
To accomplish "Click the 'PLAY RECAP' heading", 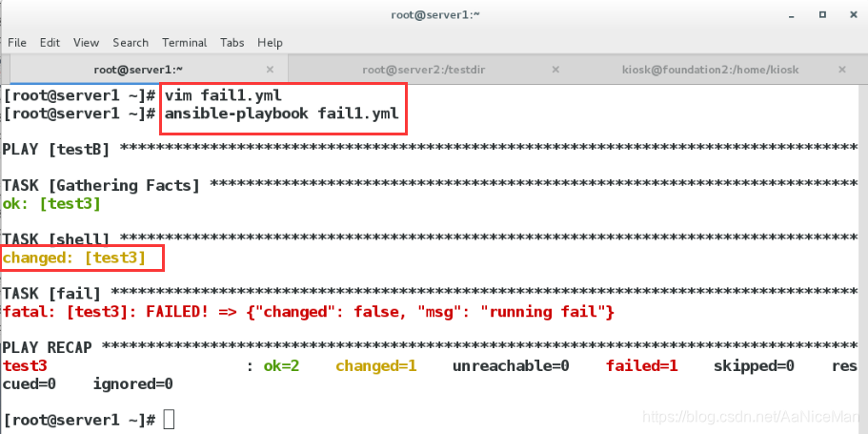I will 47,347.
